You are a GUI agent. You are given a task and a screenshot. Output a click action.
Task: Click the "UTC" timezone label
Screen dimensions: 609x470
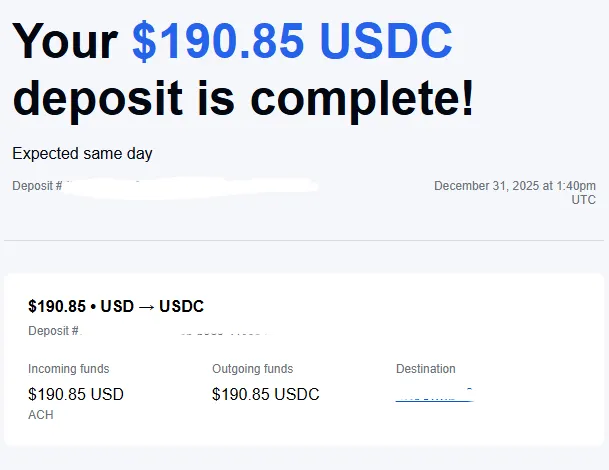[x=584, y=200]
